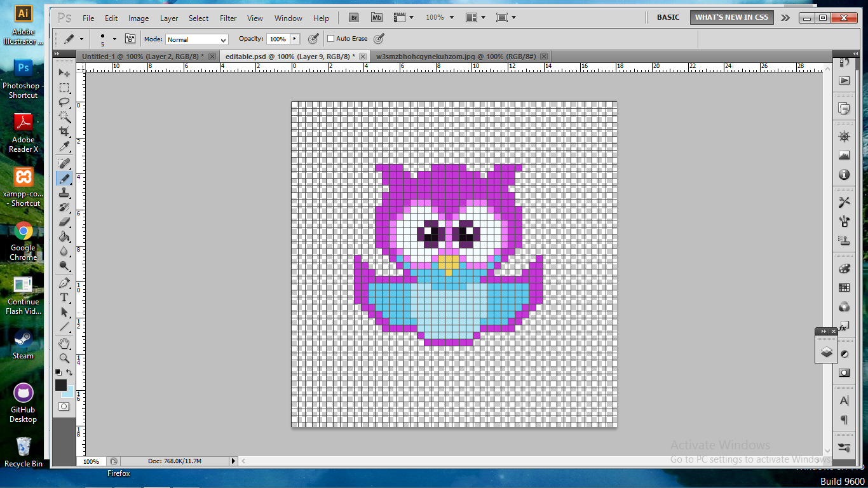Select the Eraser tool

(x=64, y=222)
